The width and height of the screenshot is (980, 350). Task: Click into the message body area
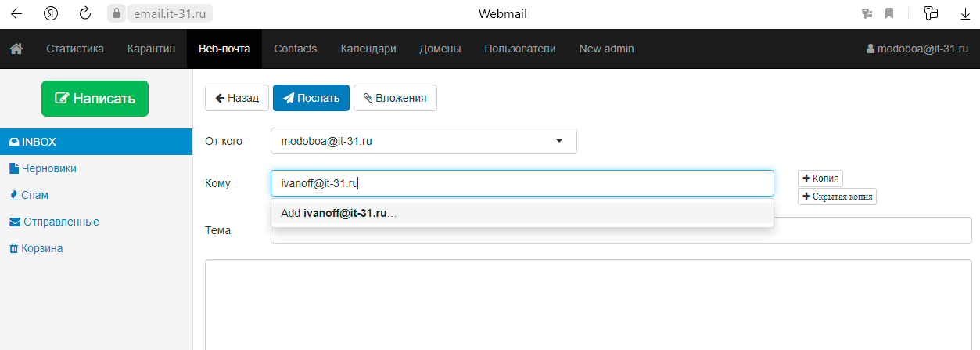[x=588, y=305]
